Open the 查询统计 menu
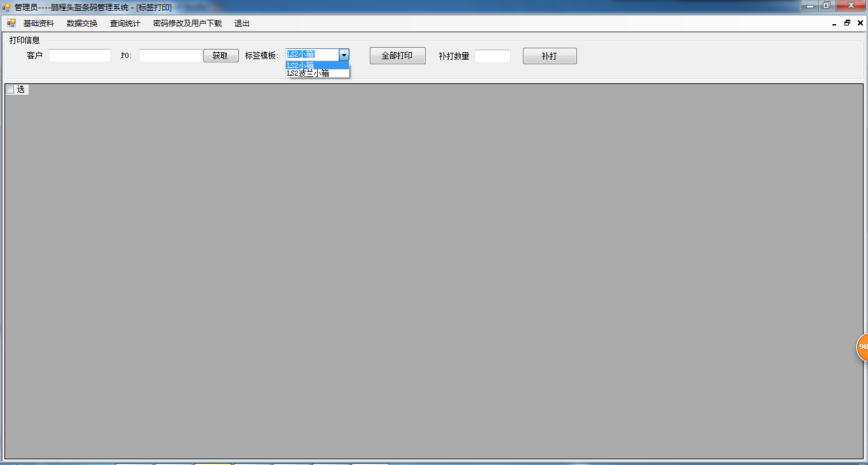Screen dimensions: 868x465 [x=125, y=24]
